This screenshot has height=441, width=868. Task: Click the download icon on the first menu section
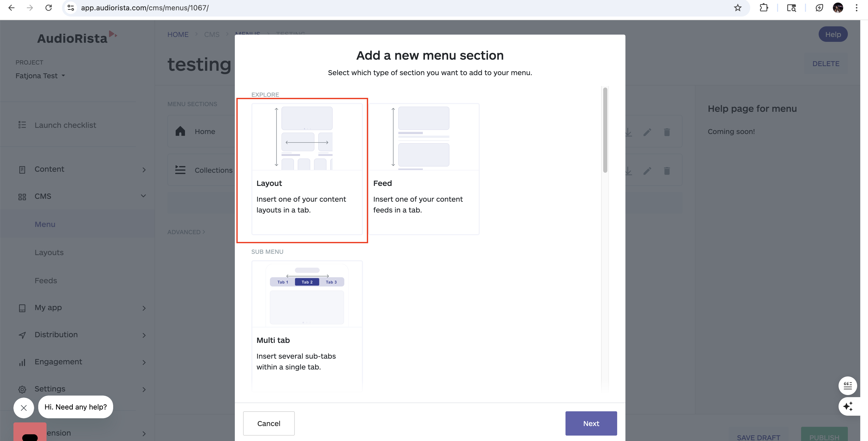click(x=629, y=132)
